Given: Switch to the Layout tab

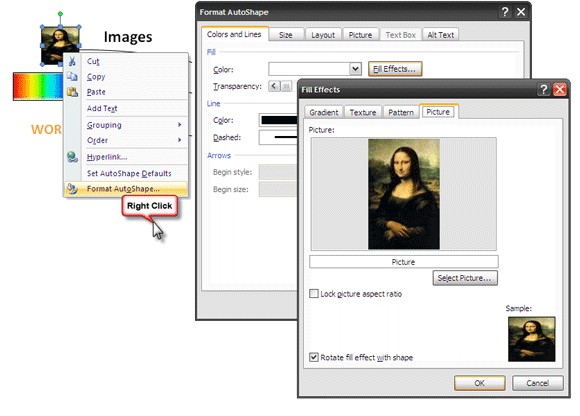Looking at the screenshot, I should (x=323, y=35).
